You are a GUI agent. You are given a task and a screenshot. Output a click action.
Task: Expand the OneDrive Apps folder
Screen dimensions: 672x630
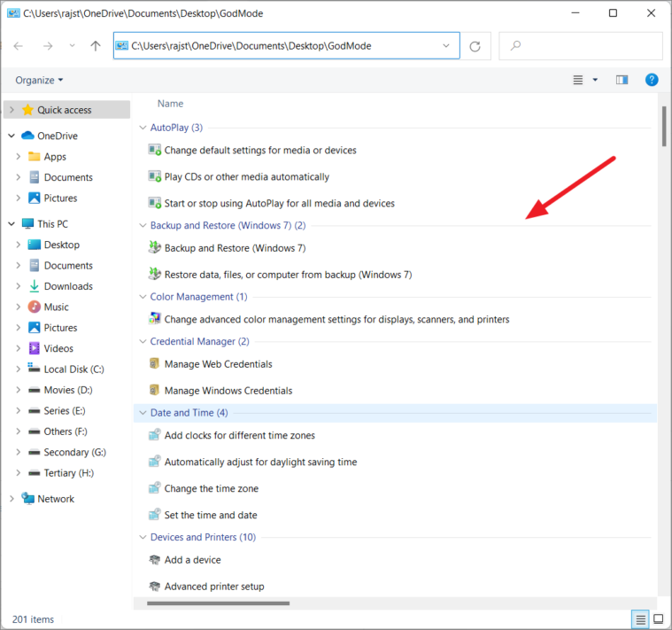click(x=18, y=157)
